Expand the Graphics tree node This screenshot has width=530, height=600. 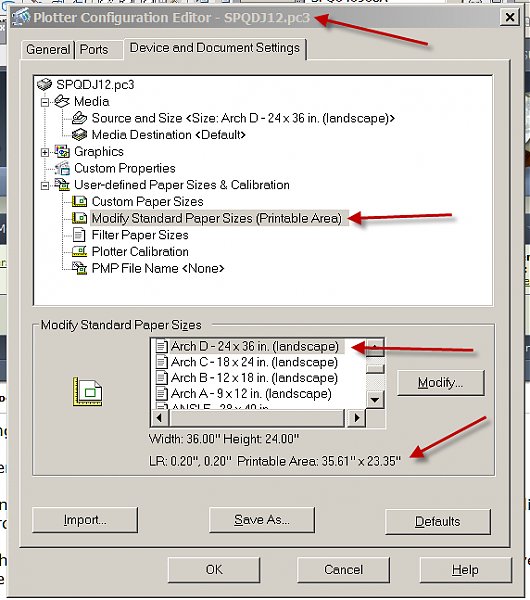tap(45, 152)
